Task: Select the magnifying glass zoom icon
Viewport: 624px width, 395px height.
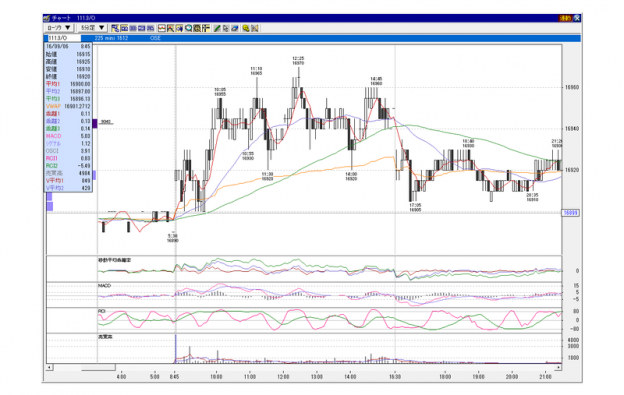Action: pos(189,28)
